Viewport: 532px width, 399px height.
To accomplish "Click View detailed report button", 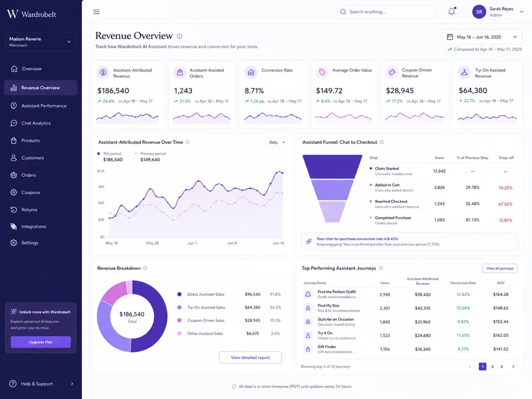I will point(250,357).
